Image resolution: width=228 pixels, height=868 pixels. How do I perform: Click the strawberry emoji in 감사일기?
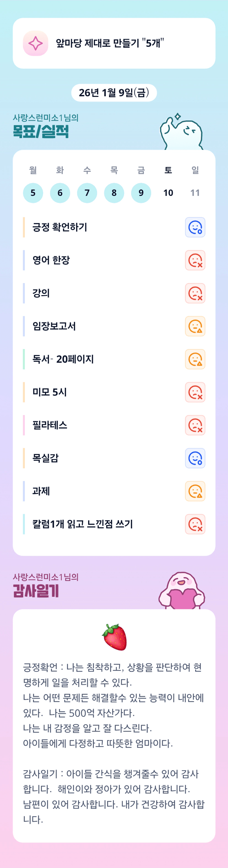(114, 637)
